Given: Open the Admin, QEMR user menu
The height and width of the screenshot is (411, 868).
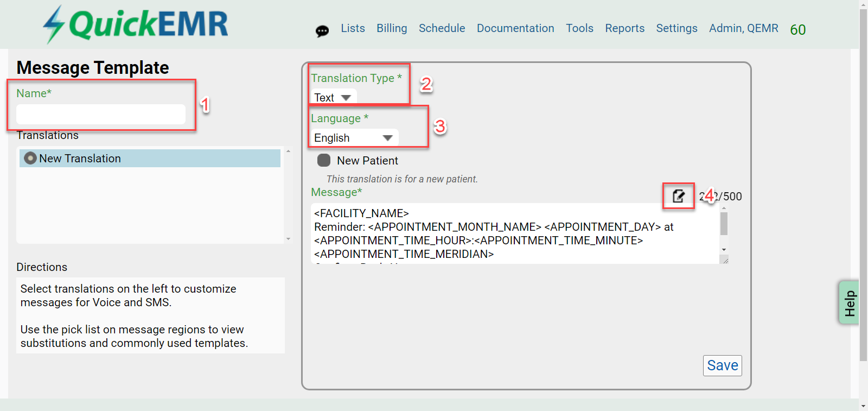Looking at the screenshot, I should pyautogui.click(x=743, y=28).
